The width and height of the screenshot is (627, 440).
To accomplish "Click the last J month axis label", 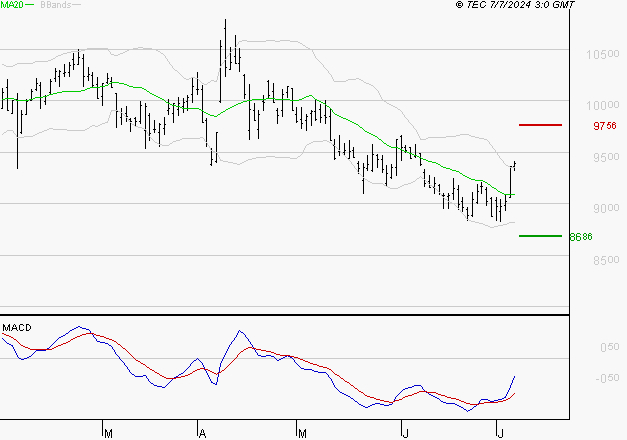I will point(500,434).
